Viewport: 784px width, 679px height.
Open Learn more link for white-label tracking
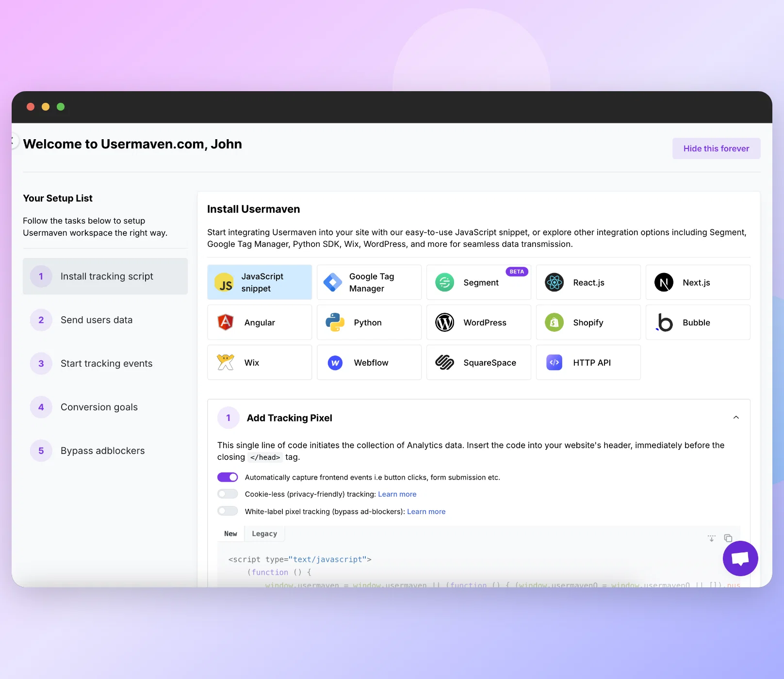point(426,512)
